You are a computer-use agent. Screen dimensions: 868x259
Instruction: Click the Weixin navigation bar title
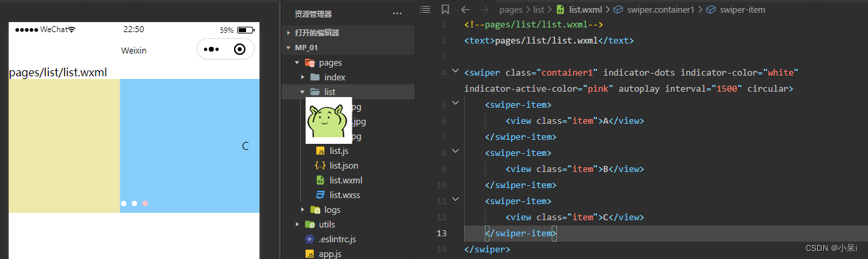coord(134,50)
